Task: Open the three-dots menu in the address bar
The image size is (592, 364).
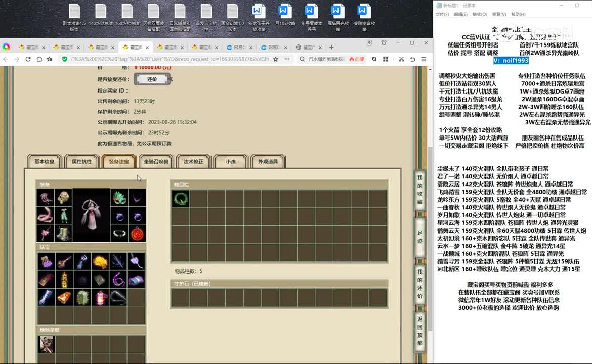Action: coord(287,59)
